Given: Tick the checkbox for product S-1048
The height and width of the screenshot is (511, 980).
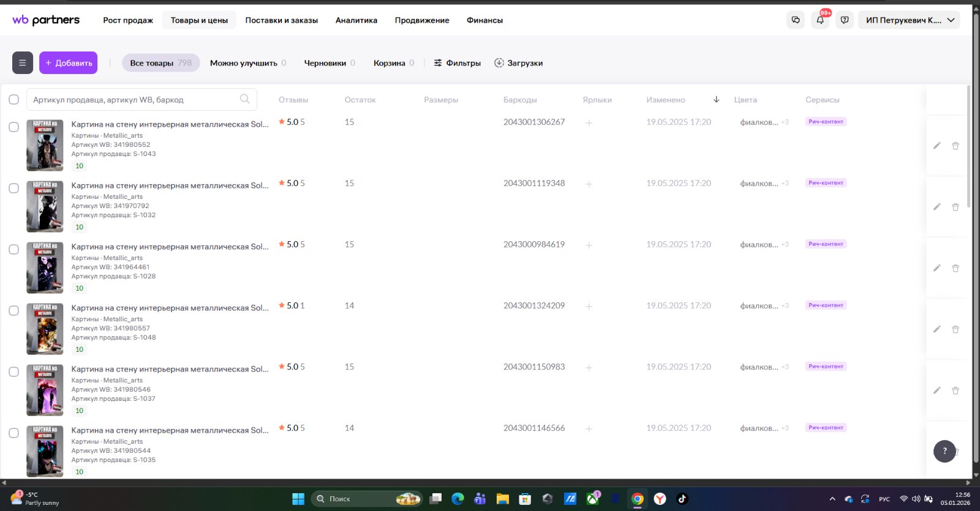Looking at the screenshot, I should [13, 311].
